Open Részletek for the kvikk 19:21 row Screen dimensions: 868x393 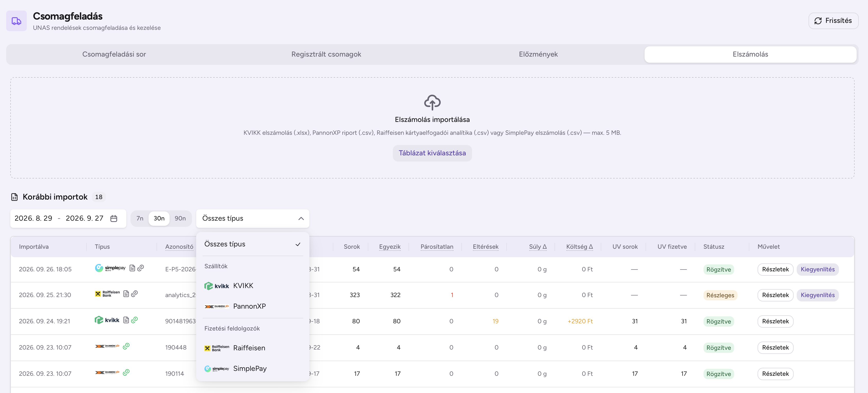click(x=775, y=321)
